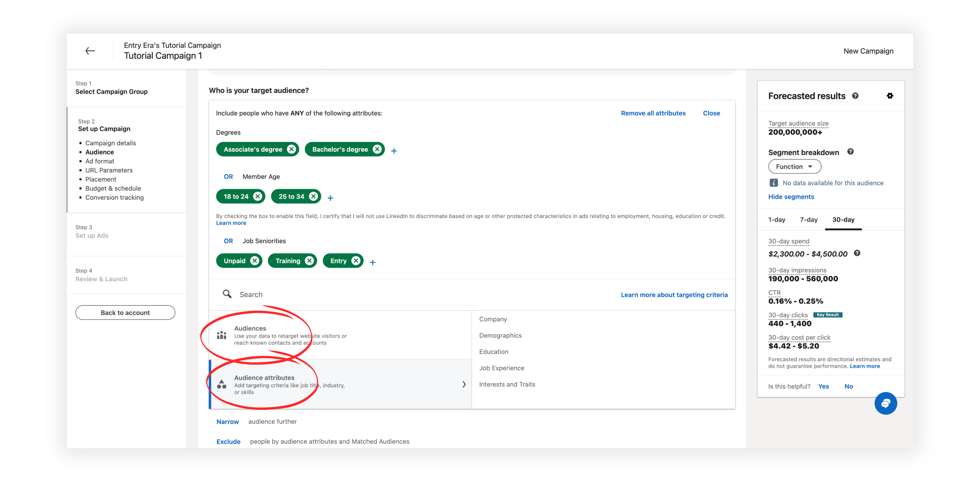Viewport: 980px width, 482px height.
Task: Click Remove all attributes
Action: [x=653, y=113]
